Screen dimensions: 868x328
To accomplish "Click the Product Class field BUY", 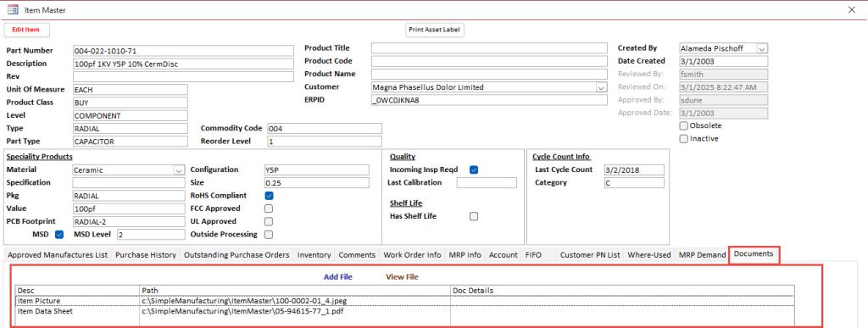I will point(130,103).
